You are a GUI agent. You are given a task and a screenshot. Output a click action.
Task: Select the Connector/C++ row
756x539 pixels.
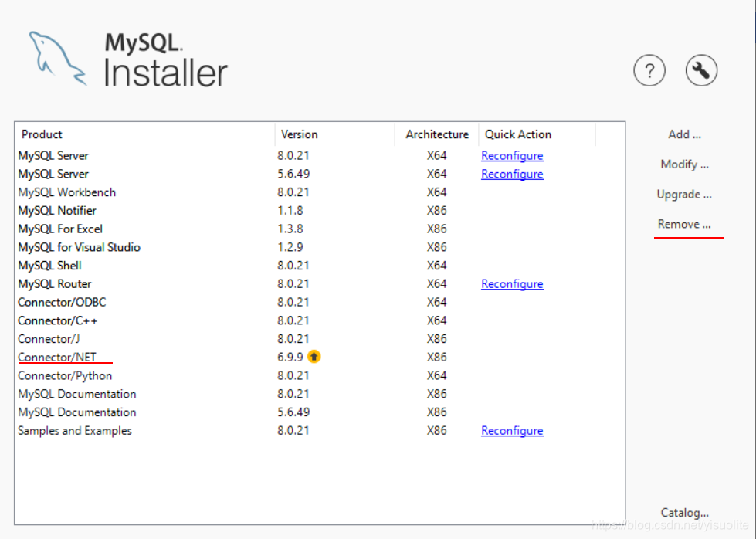pos(320,320)
